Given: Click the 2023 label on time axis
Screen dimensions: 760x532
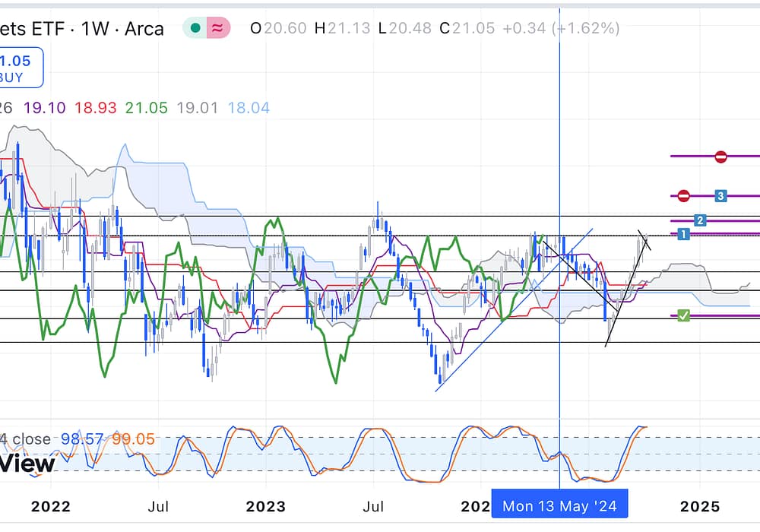Looking at the screenshot, I should (x=265, y=506).
